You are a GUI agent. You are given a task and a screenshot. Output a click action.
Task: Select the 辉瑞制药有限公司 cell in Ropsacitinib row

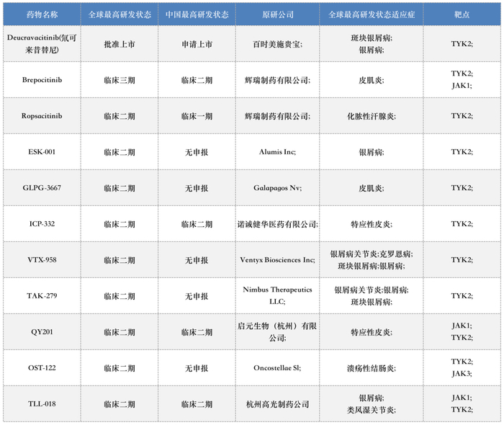[x=277, y=116]
